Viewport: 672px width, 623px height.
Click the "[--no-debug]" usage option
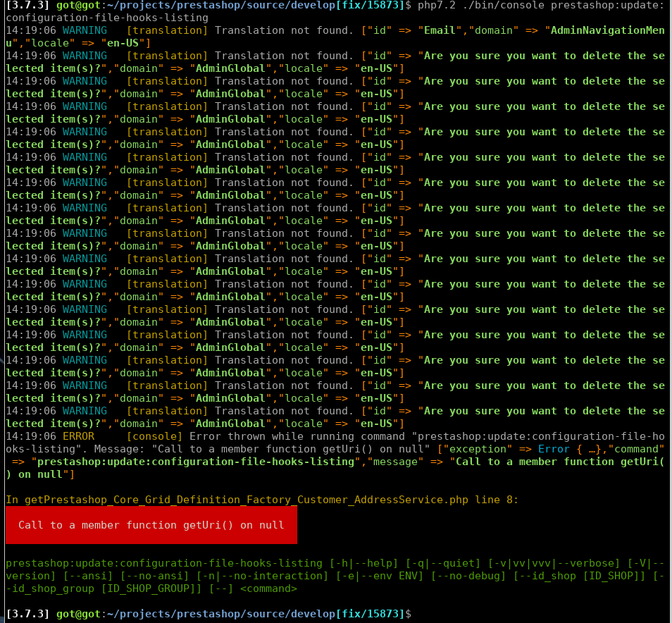468,576
